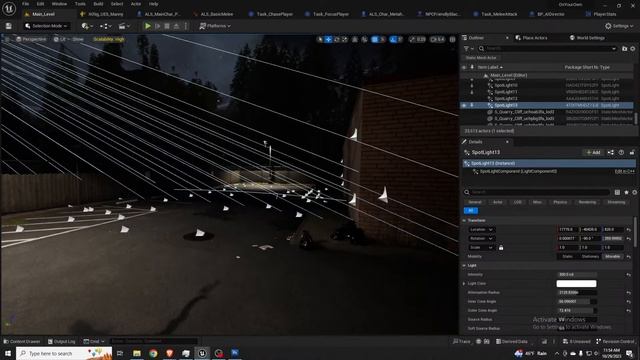The width and height of the screenshot is (640, 360).
Task: Click the Perspective viewport type button
Action: point(31,39)
